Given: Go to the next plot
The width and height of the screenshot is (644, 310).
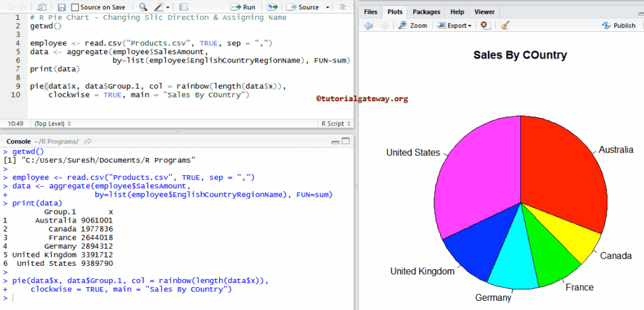Looking at the screenshot, I should coord(384,26).
